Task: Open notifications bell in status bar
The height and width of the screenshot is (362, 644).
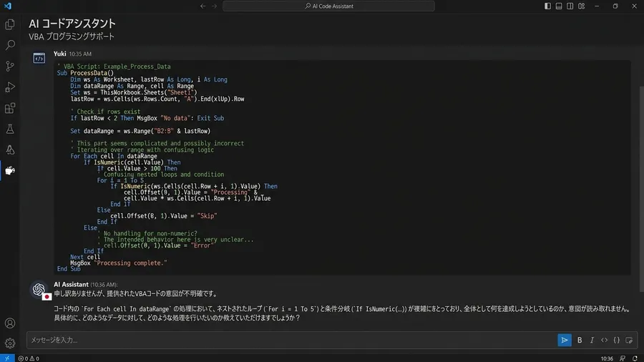Action: pyautogui.click(x=635, y=358)
